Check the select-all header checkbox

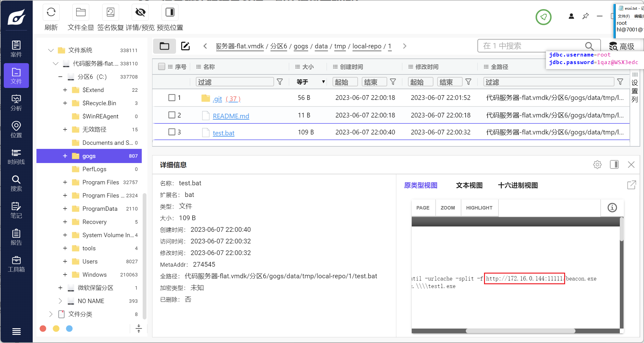162,67
